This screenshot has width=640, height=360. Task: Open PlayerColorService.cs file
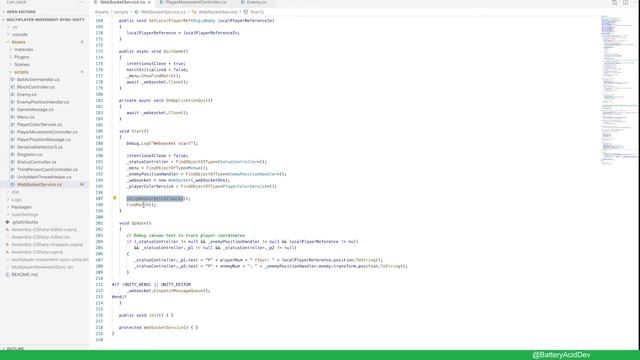point(40,124)
